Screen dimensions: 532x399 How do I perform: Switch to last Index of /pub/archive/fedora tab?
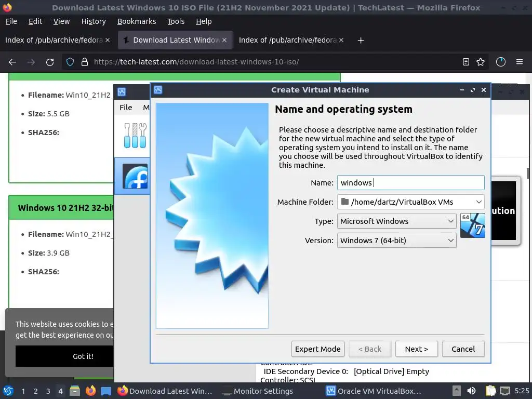coord(288,40)
